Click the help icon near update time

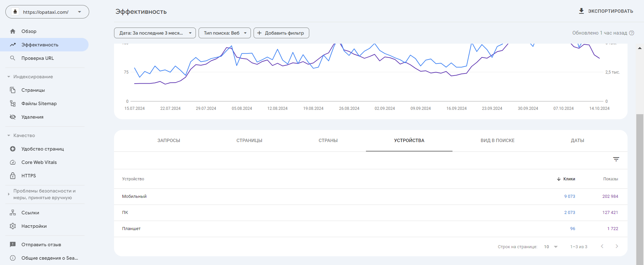pyautogui.click(x=632, y=33)
